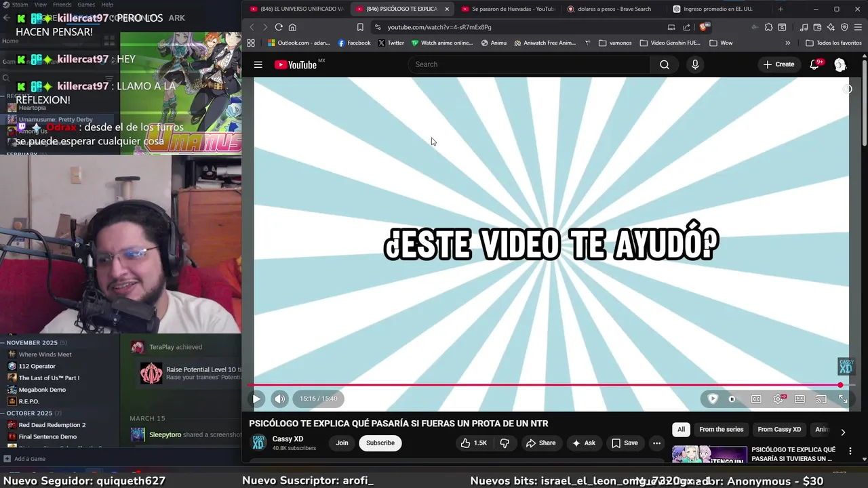Dislike the video with thumbs down
This screenshot has height=488, width=868.
(x=505, y=443)
